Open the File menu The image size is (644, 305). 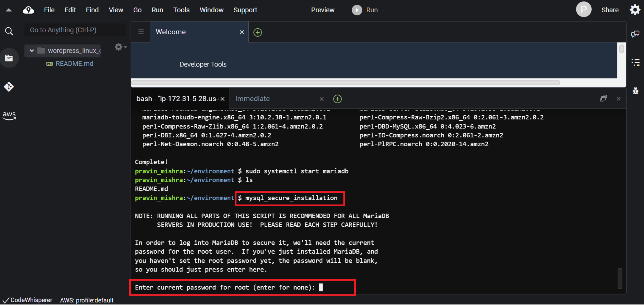[49, 10]
